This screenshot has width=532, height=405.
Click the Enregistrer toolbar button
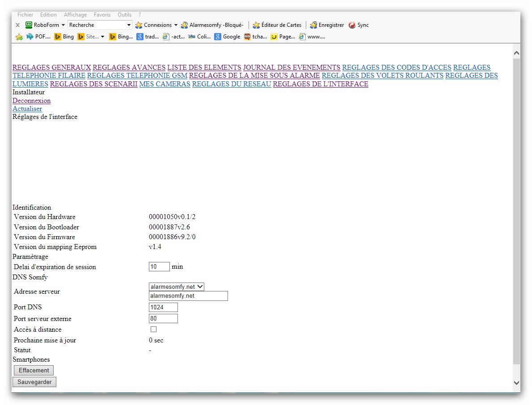pos(327,25)
